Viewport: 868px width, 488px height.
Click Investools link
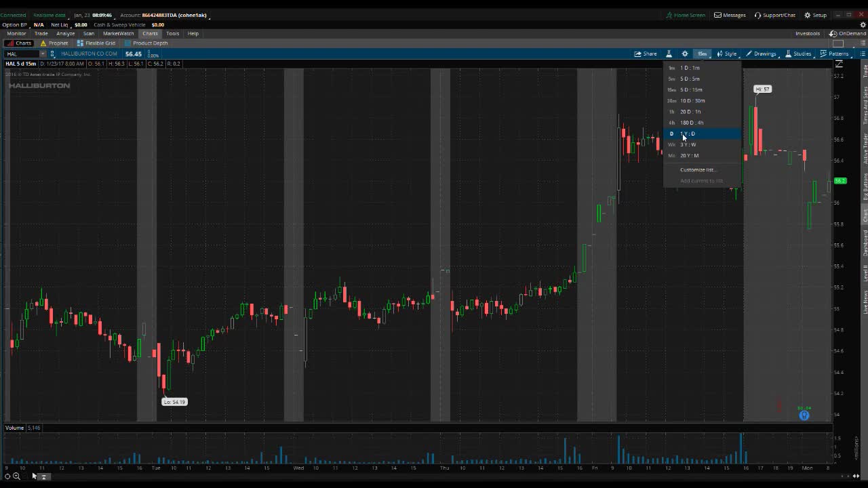coord(808,33)
